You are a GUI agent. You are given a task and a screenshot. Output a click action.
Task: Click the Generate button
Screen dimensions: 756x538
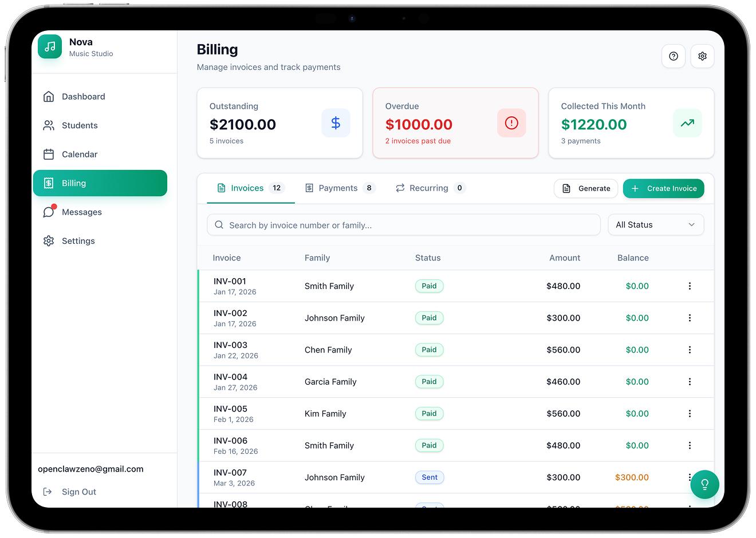pyautogui.click(x=585, y=188)
